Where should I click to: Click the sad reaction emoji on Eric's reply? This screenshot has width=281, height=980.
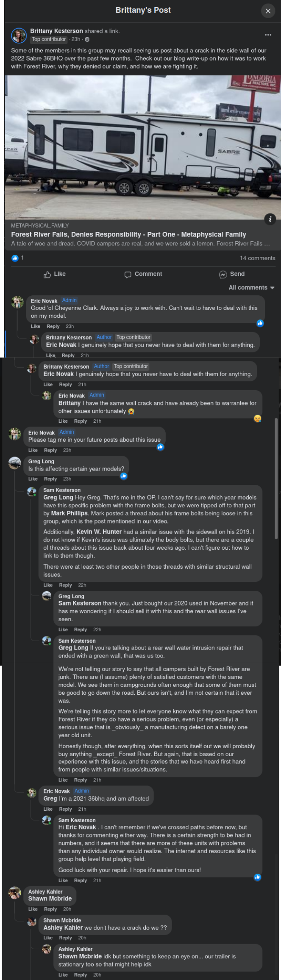257,418
